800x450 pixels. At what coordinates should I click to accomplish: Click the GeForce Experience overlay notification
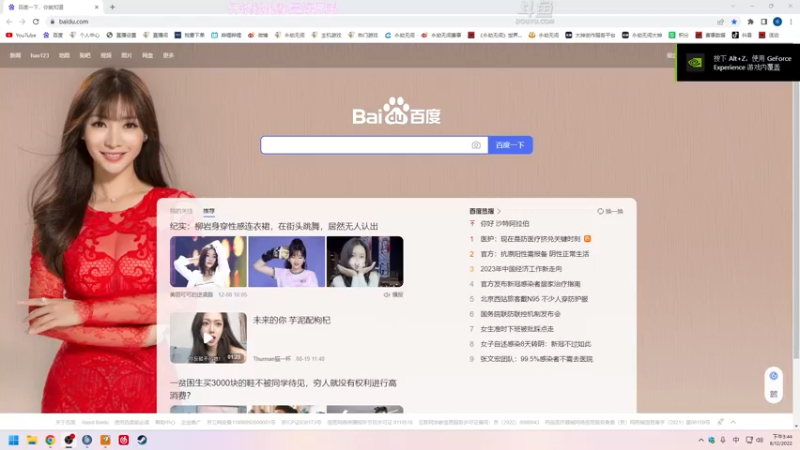tap(738, 62)
